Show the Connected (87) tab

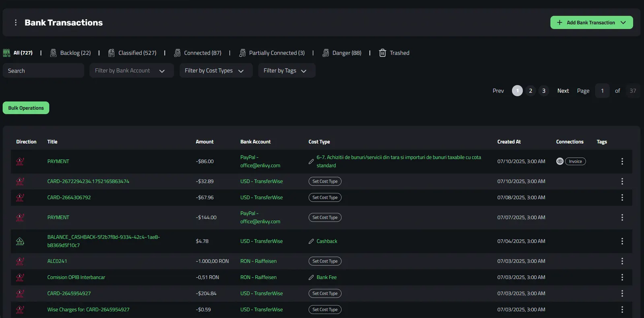click(x=198, y=53)
